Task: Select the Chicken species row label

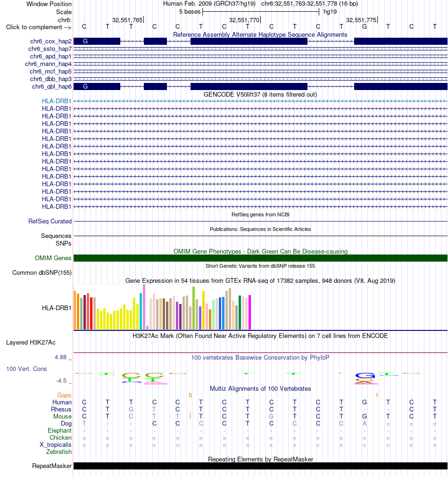Action: click(x=60, y=438)
